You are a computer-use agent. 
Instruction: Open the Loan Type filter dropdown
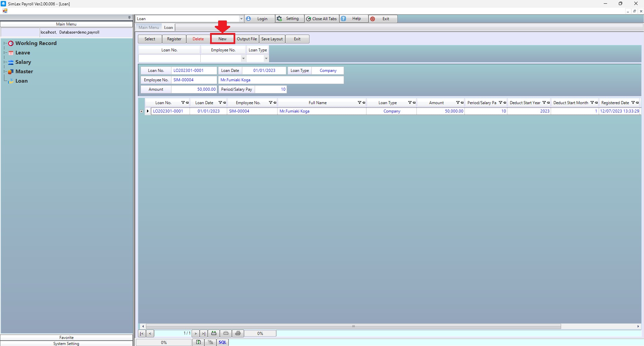[x=266, y=58]
